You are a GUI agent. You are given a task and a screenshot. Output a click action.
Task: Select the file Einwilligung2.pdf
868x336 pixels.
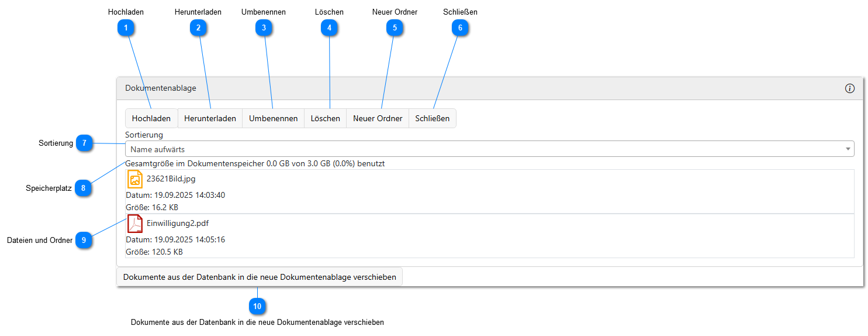pyautogui.click(x=178, y=224)
